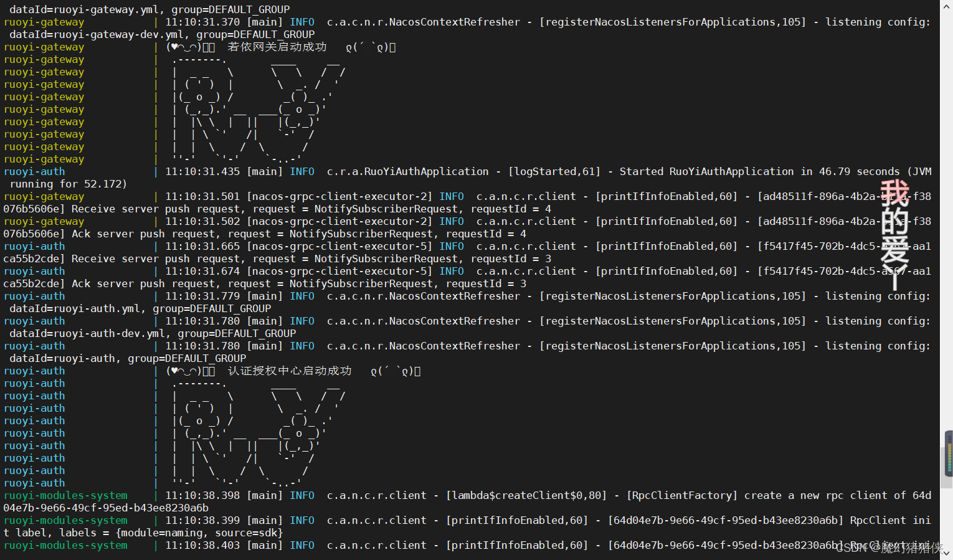This screenshot has height=560, width=953.
Task: Click the timestamp 11:10:31.674
Action: click(202, 271)
